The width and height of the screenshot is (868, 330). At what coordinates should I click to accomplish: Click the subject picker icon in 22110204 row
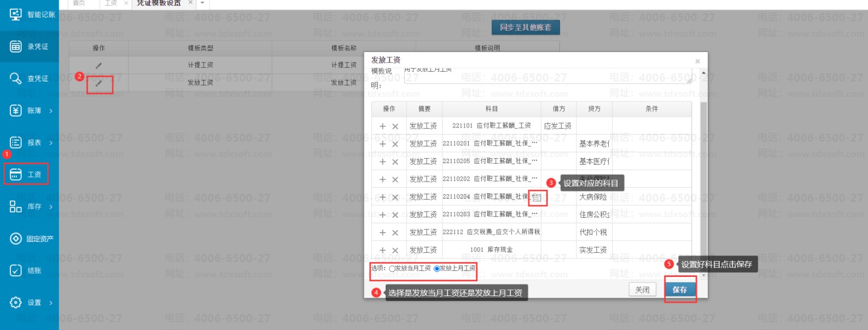pyautogui.click(x=537, y=198)
